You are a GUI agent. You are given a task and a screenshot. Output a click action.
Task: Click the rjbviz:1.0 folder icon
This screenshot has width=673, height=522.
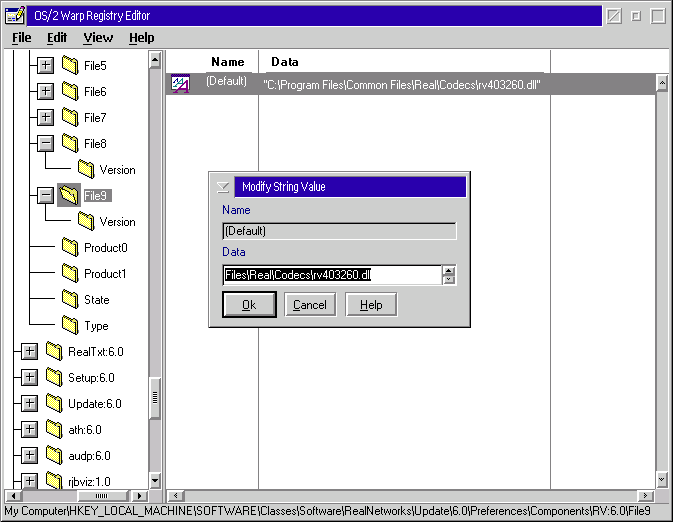tap(54, 481)
